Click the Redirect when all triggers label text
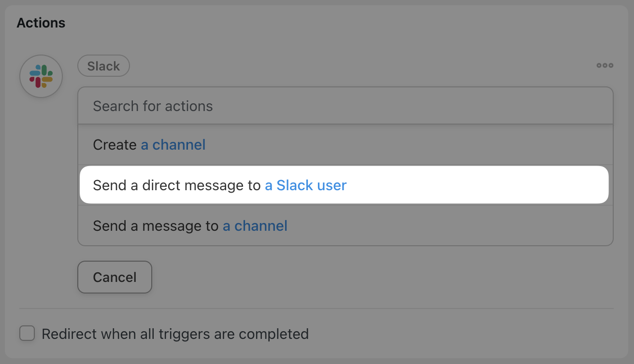Viewport: 634px width, 364px height. tap(175, 334)
